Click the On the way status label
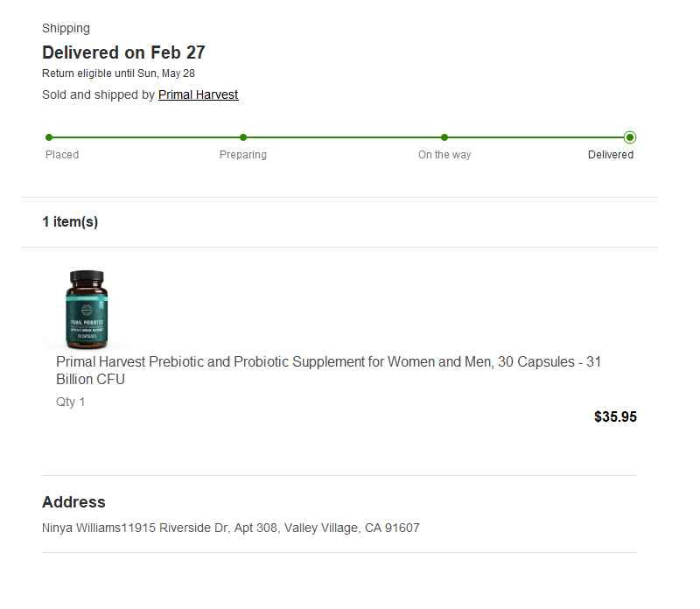700x609 pixels. (444, 155)
